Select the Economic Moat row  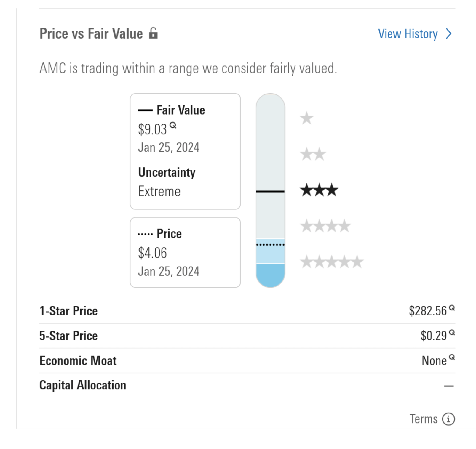[78, 360]
